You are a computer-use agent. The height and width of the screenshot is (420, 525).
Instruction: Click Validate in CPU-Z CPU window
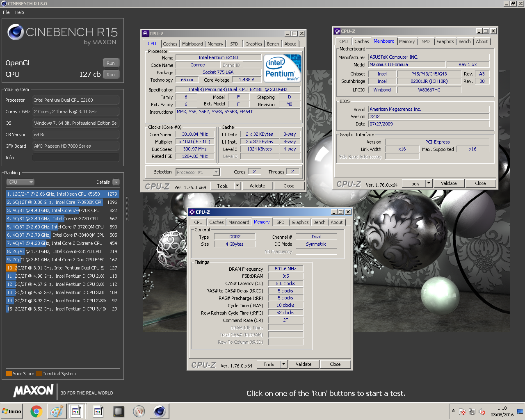point(257,186)
